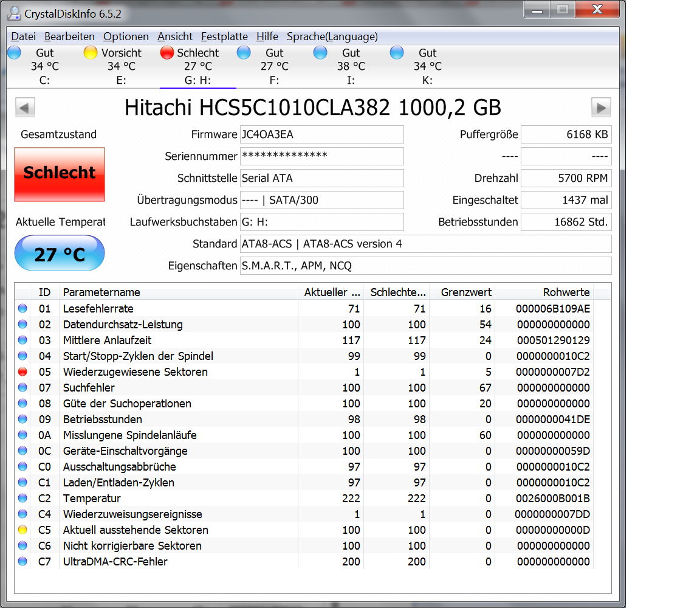Screen dimensions: 700x608
Task: Open the Optionen menu
Action: pyautogui.click(x=126, y=36)
